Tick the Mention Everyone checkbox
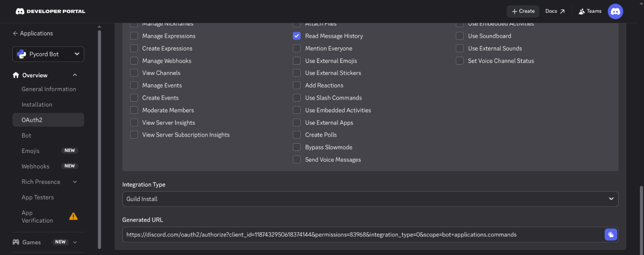644x255 pixels. 297,48
